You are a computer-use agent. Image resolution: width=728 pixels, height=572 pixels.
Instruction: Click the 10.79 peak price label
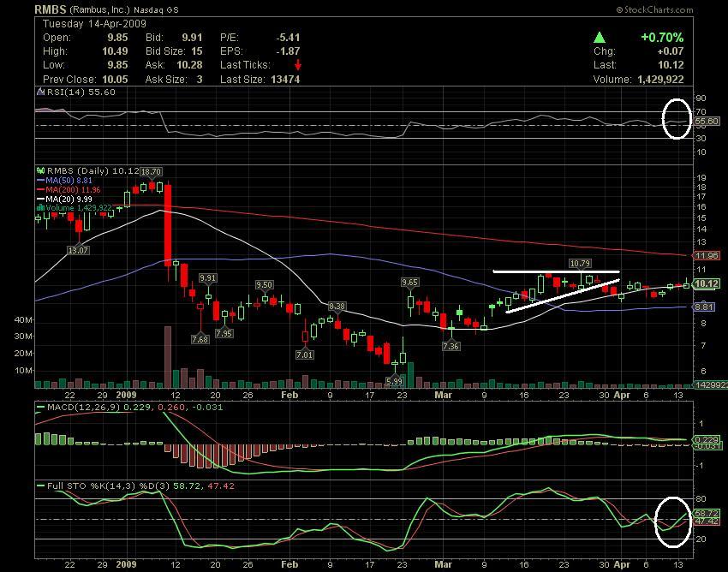pyautogui.click(x=580, y=264)
